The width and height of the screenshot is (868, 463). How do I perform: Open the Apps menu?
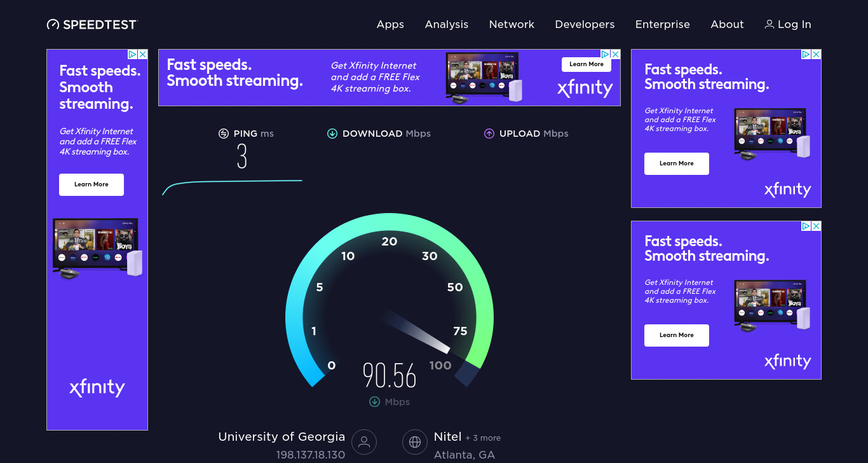(x=390, y=24)
